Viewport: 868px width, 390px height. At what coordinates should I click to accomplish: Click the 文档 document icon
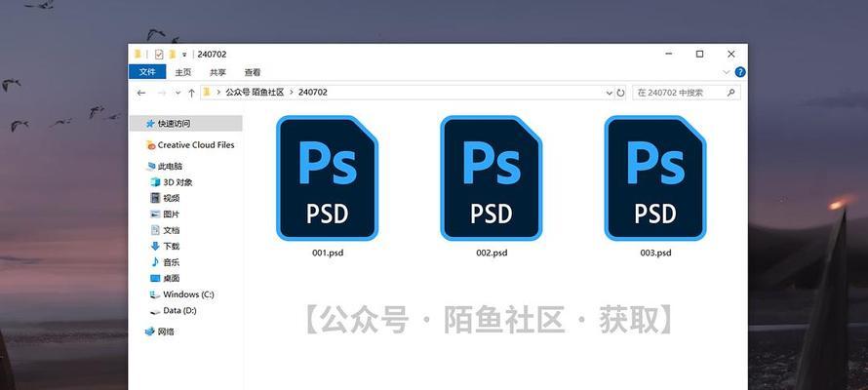point(155,230)
